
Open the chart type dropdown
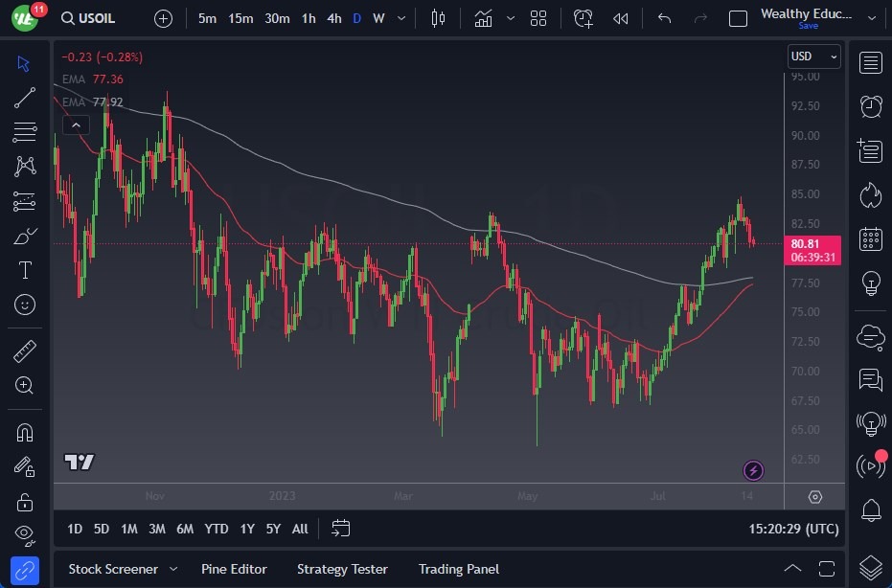(511, 17)
